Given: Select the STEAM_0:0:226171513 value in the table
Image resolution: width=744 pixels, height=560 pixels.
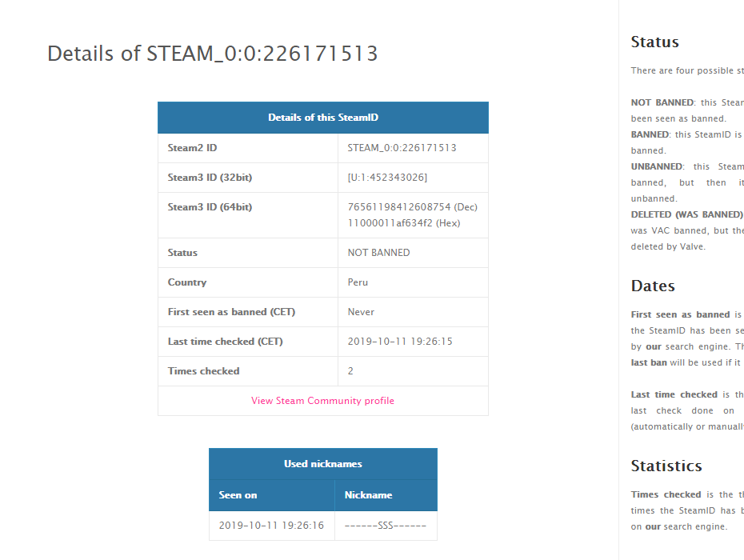Looking at the screenshot, I should (x=402, y=147).
